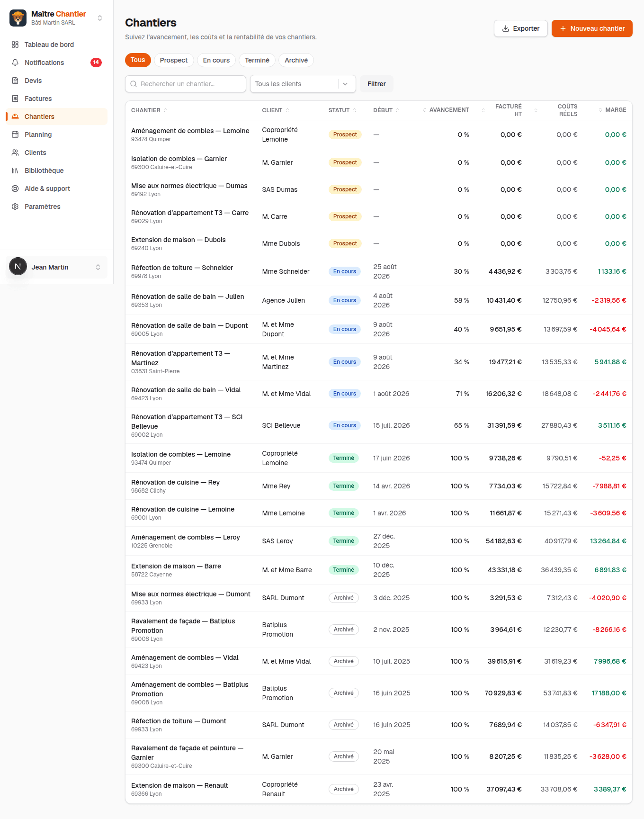Select the Archivé filter tab

(x=296, y=60)
